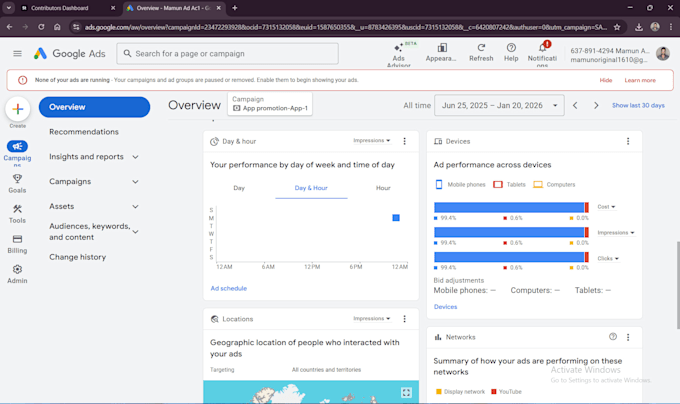Open Networks card options menu
Image resolution: width=680 pixels, height=404 pixels.
coord(628,337)
